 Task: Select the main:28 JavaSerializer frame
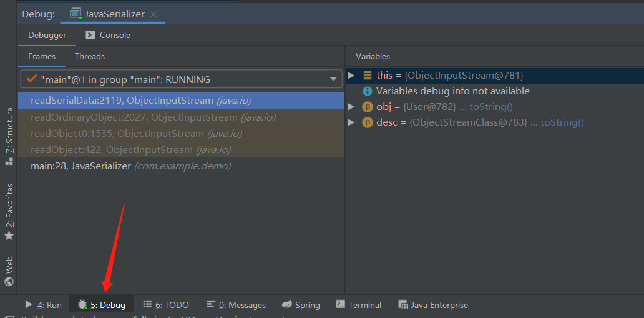(x=181, y=166)
